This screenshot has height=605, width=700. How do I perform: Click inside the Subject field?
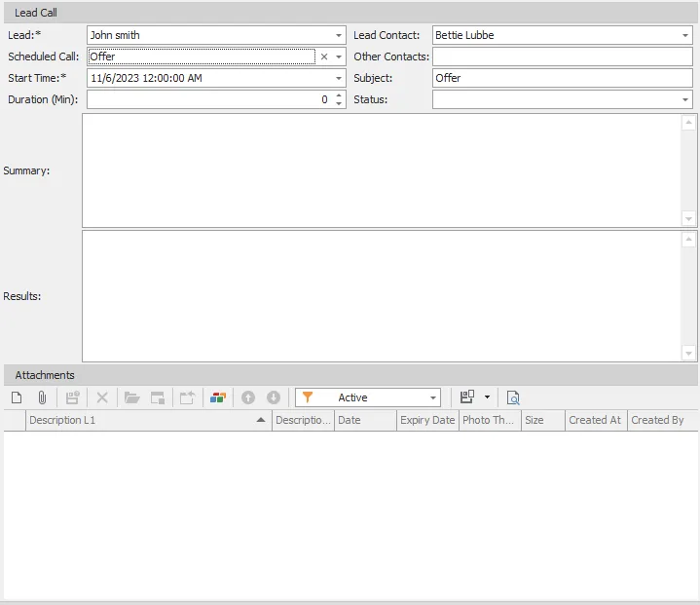click(x=562, y=78)
